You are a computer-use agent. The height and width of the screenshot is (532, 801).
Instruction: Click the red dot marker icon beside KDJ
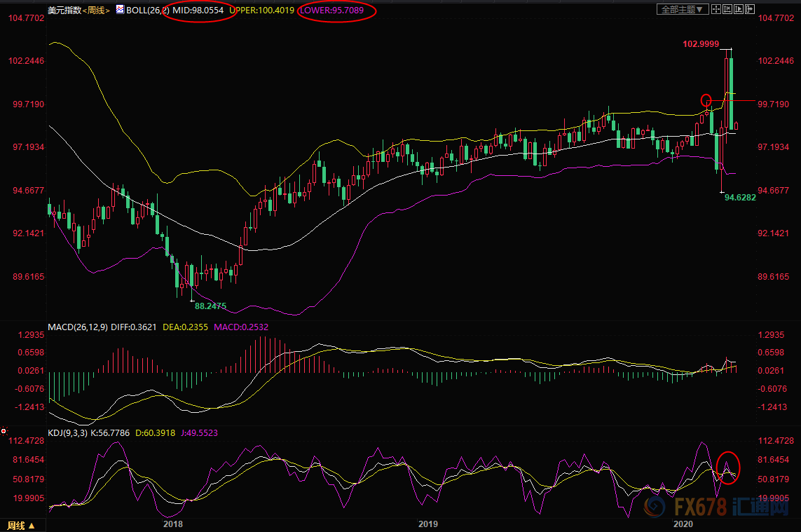coord(4,430)
